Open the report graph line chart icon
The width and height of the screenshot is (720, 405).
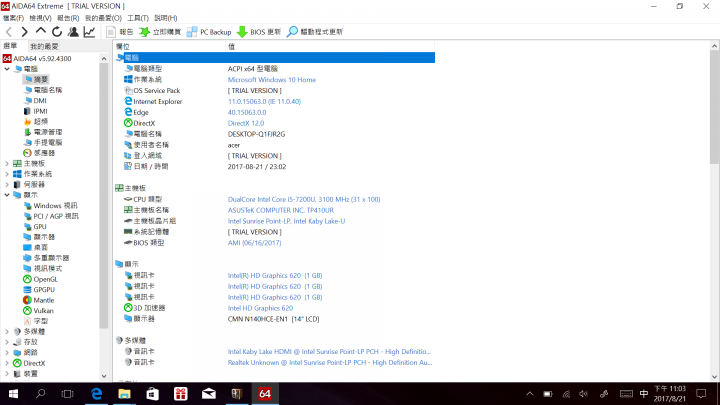(x=89, y=32)
